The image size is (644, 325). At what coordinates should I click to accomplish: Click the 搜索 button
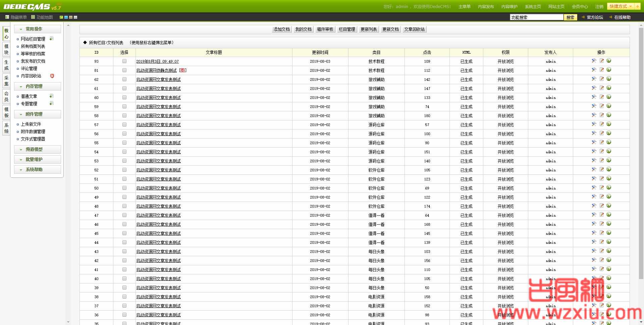tap(571, 17)
